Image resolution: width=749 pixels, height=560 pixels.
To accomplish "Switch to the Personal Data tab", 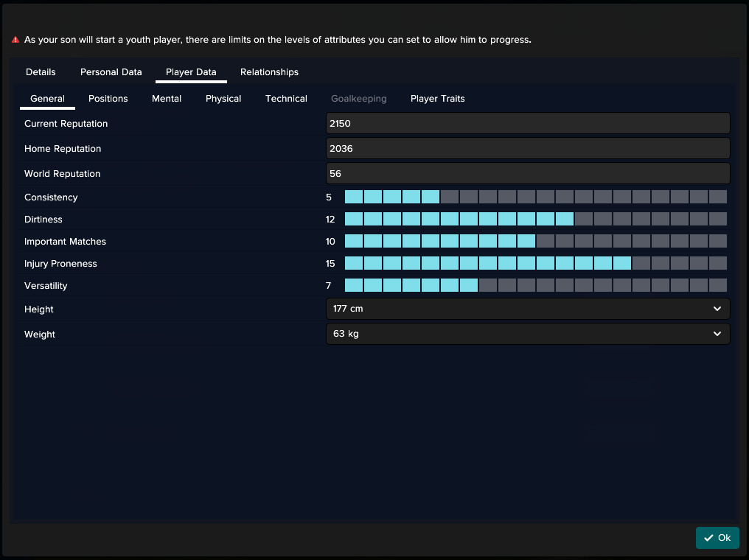I will click(x=111, y=72).
